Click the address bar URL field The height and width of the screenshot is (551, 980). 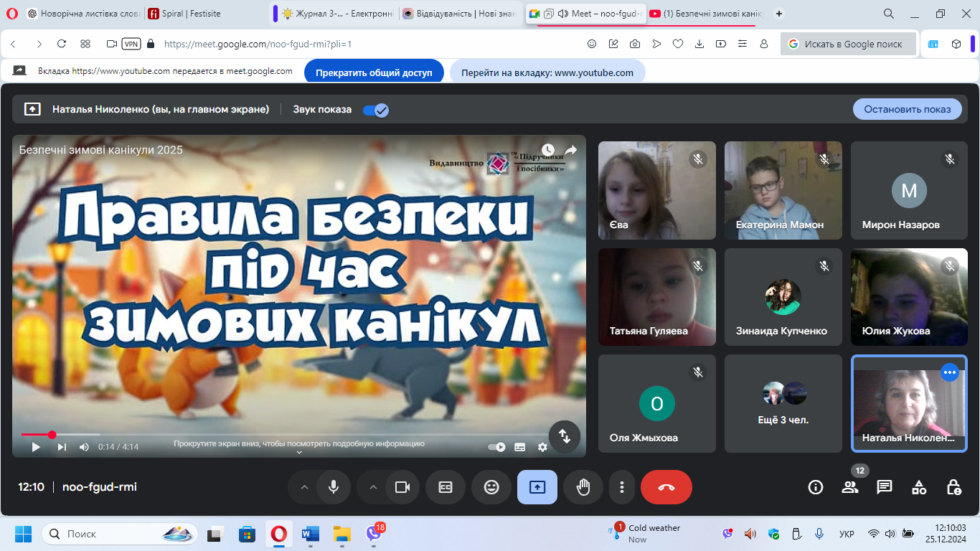tap(369, 44)
